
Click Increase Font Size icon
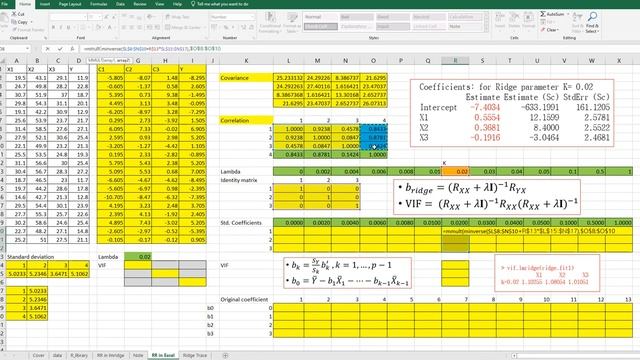[107, 17]
